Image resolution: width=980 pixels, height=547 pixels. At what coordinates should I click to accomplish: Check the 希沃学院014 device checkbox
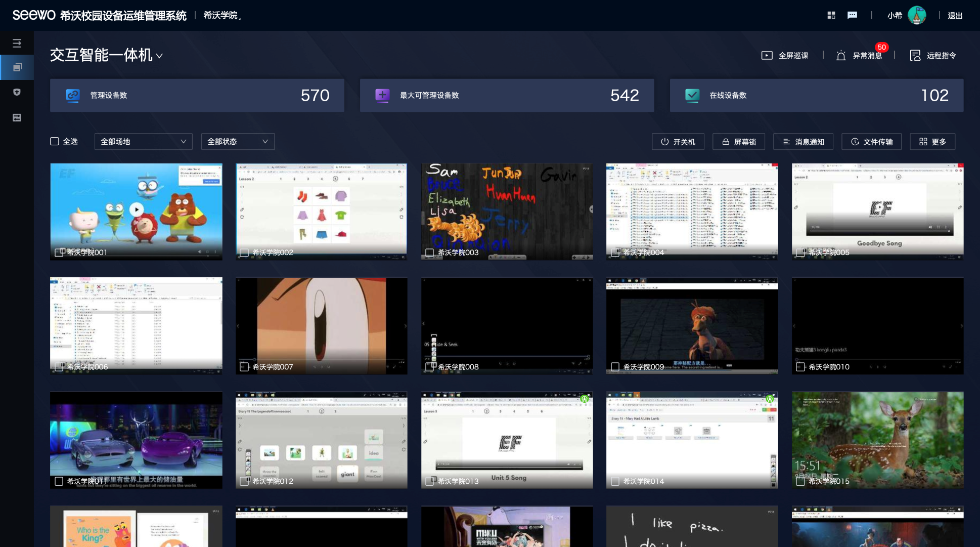click(x=615, y=481)
